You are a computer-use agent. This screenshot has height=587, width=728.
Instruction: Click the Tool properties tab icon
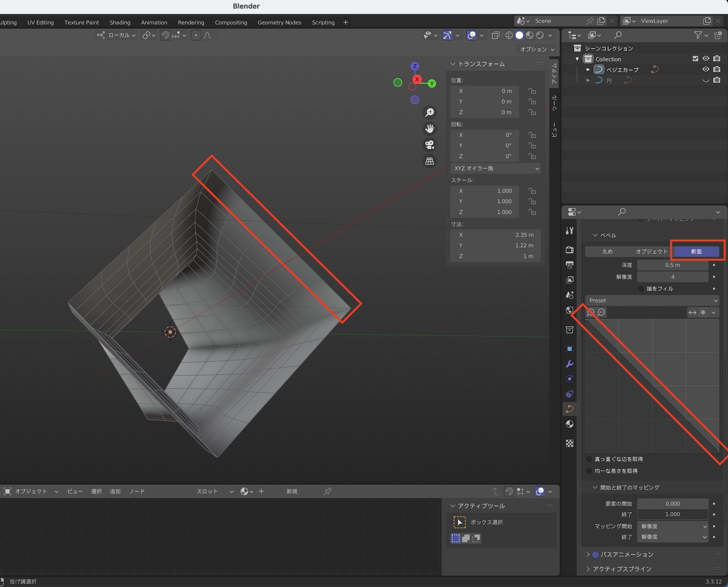pyautogui.click(x=570, y=231)
